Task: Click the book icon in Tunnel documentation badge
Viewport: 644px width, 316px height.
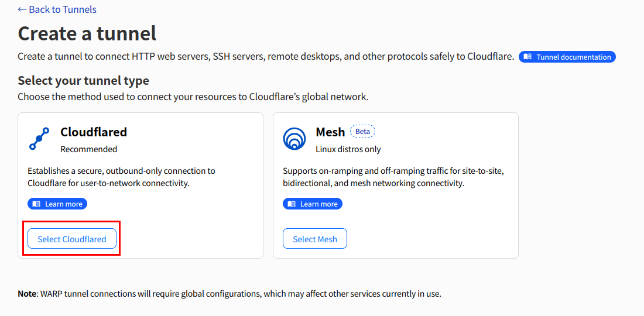Action: pos(527,57)
